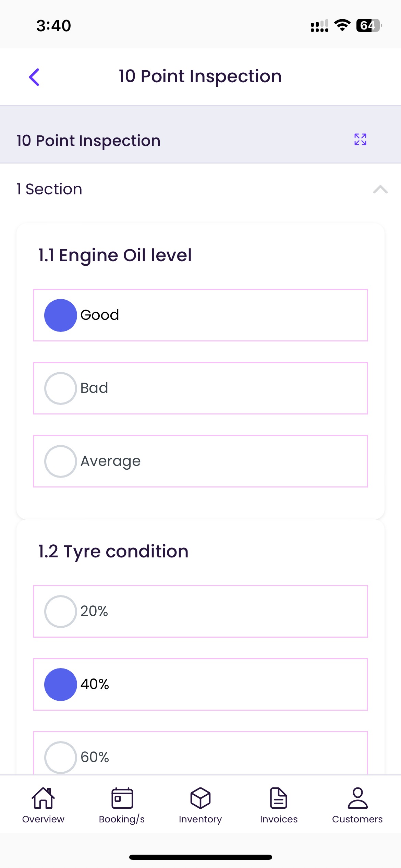Click the 1.2 Tyre condition heading
This screenshot has width=401, height=868.
113,552
